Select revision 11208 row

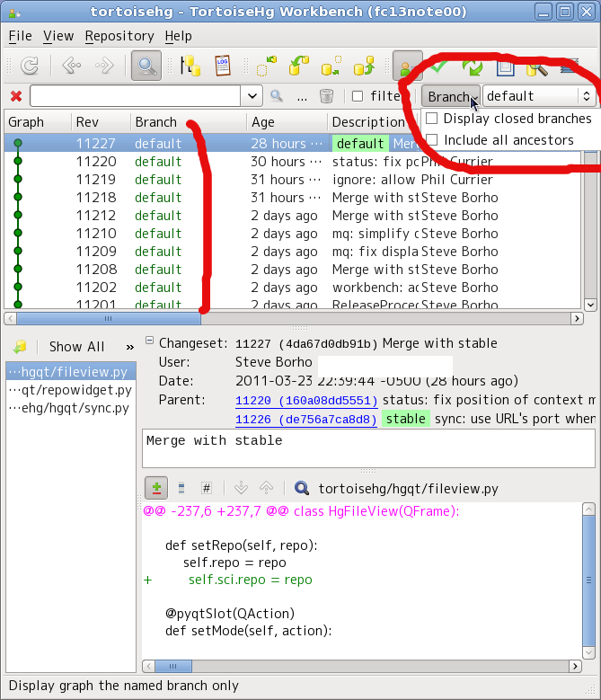[x=292, y=270]
